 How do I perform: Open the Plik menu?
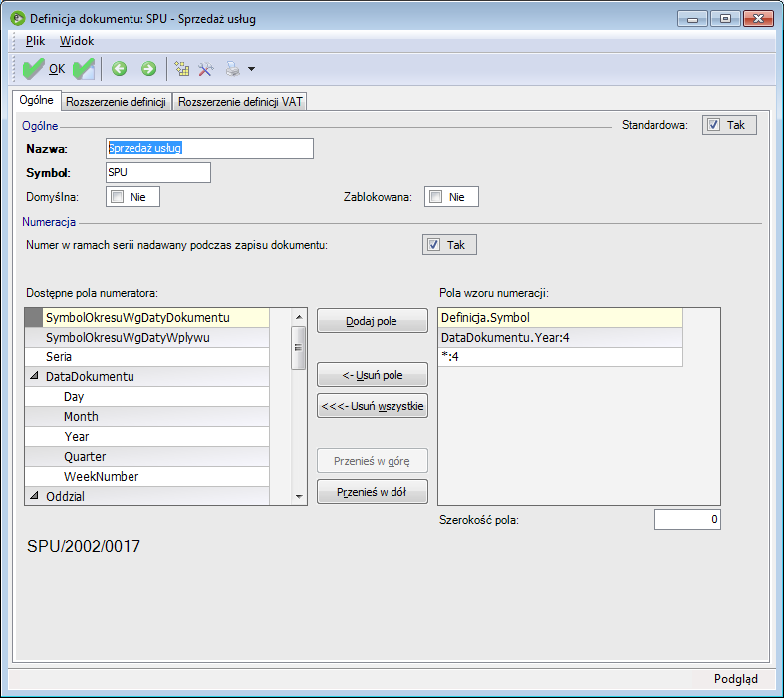35,41
